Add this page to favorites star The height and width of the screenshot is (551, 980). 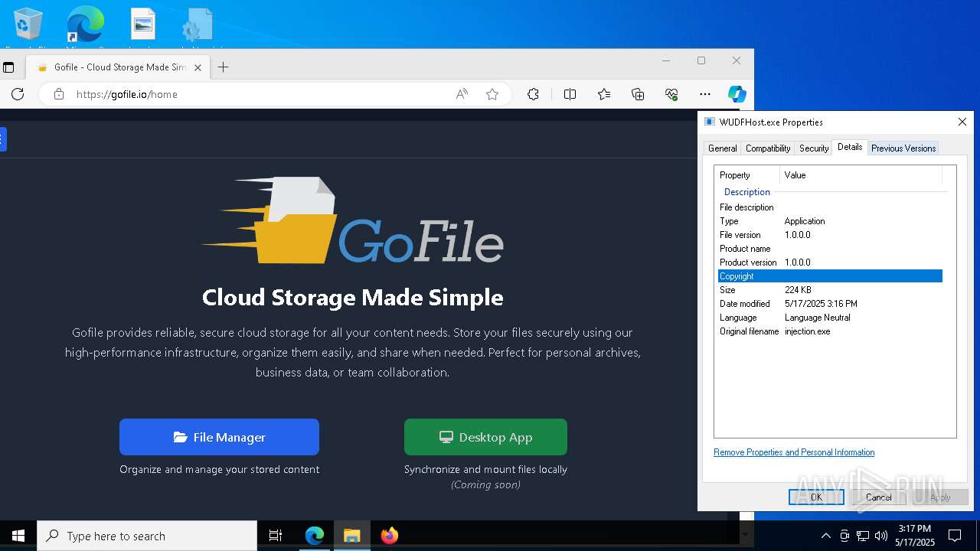[x=492, y=94]
